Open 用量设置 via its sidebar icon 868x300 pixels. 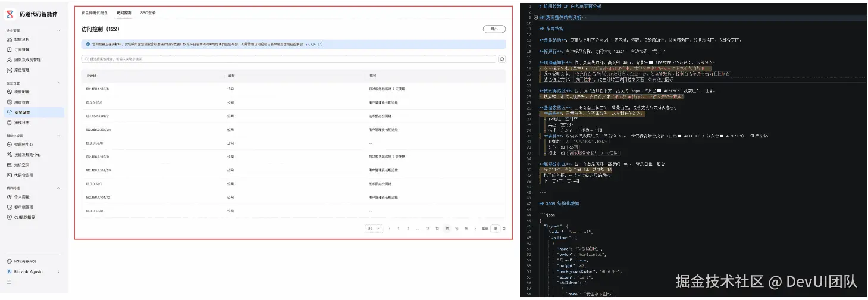coord(9,102)
